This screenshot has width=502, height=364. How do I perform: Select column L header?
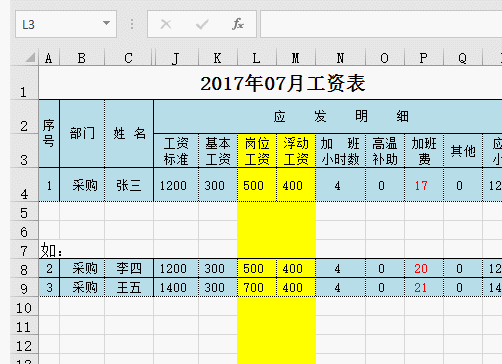257,58
